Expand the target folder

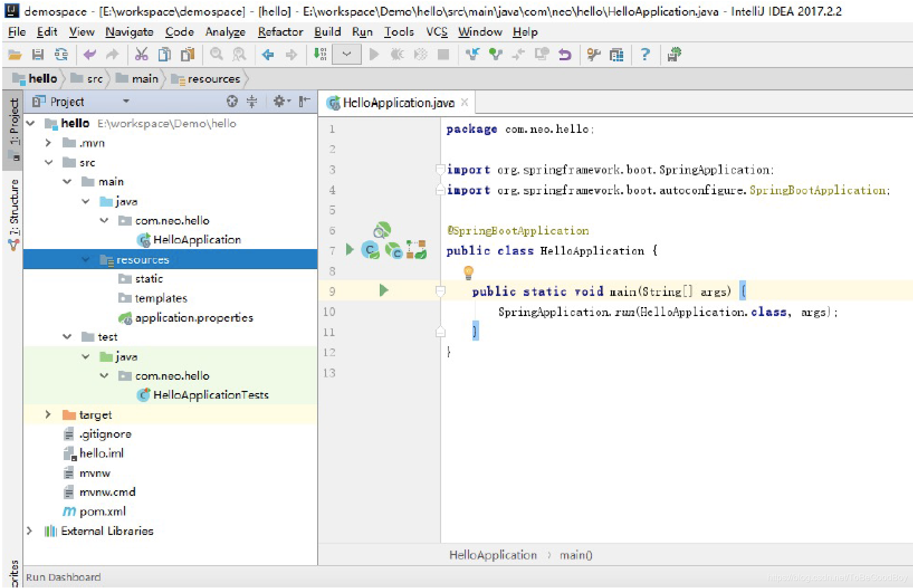tap(49, 414)
